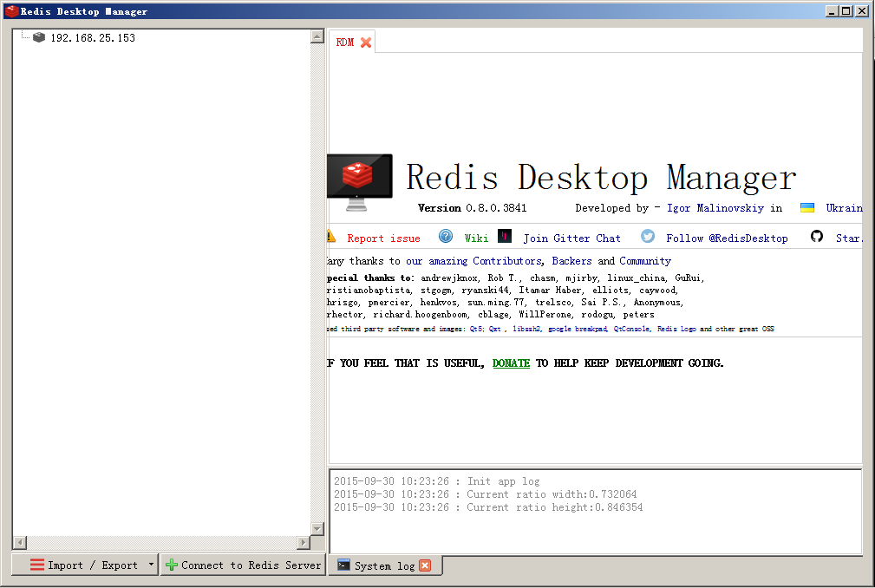Open the amazing Contributors link
The image size is (875, 588).
pyautogui.click(x=473, y=261)
